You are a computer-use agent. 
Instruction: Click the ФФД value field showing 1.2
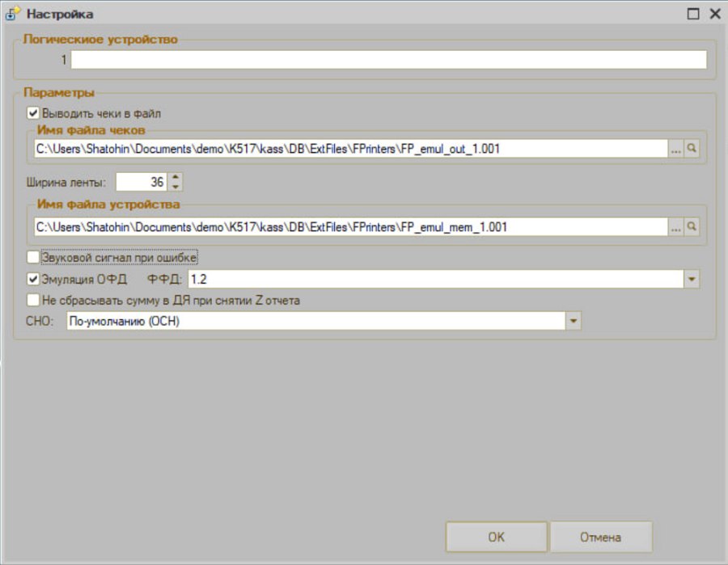436,279
